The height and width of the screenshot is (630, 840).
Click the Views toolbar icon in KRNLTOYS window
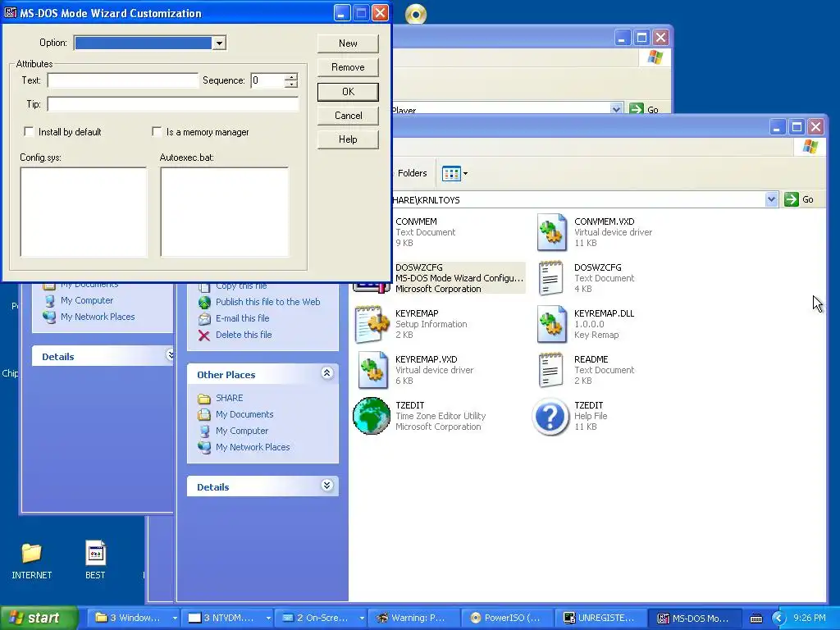pos(451,173)
